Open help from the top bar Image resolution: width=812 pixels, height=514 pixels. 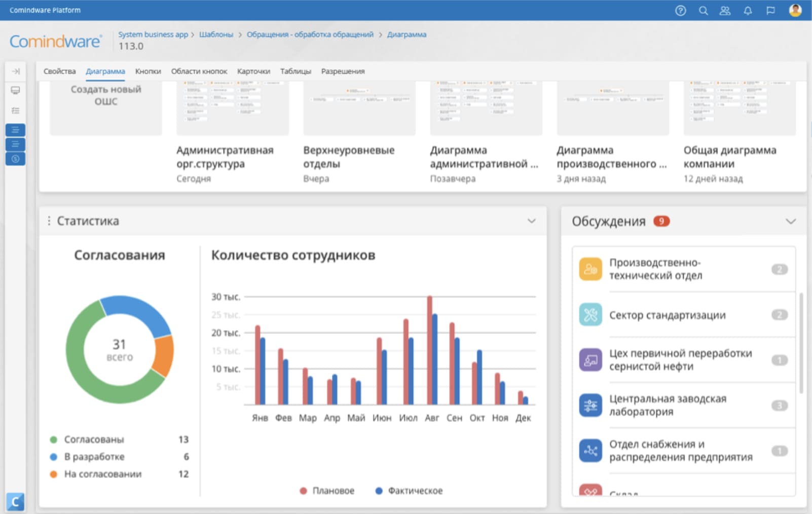tap(680, 10)
